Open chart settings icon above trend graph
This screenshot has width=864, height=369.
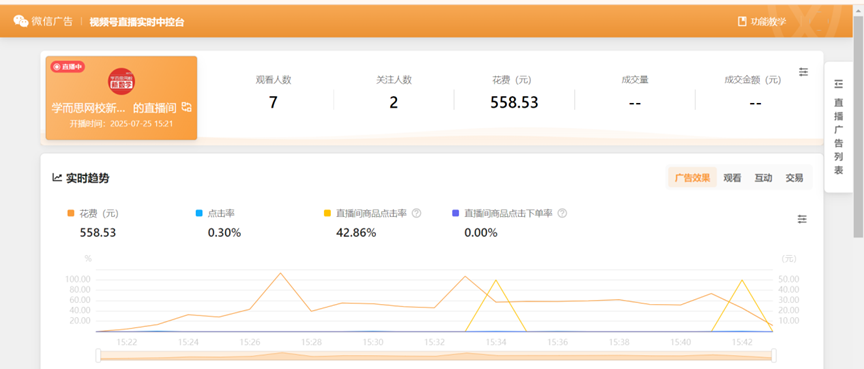click(x=802, y=219)
